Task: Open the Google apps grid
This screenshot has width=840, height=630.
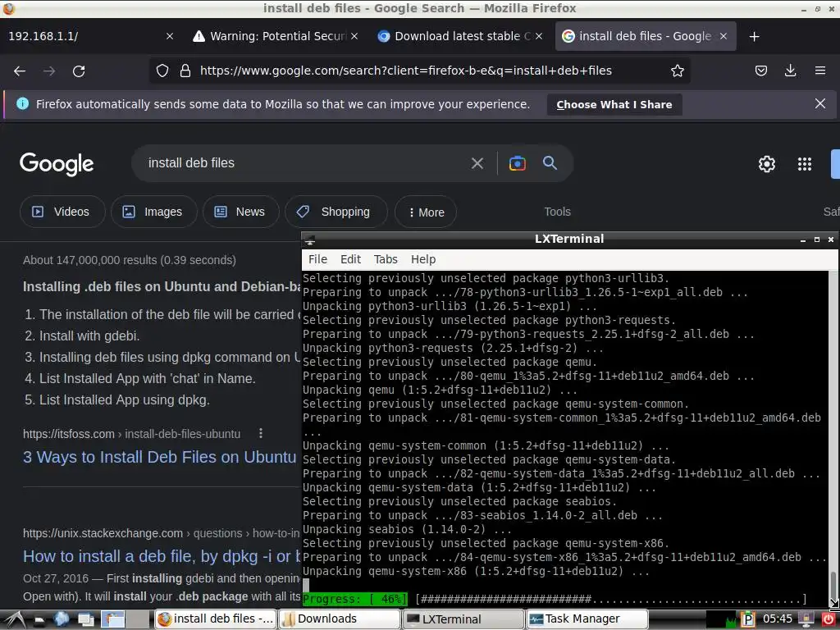Action: [804, 164]
